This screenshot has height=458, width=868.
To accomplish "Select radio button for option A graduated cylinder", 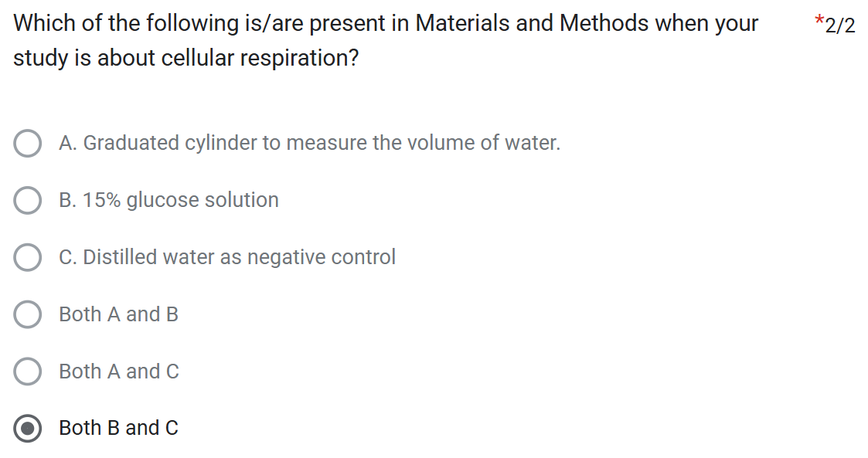I will [28, 144].
